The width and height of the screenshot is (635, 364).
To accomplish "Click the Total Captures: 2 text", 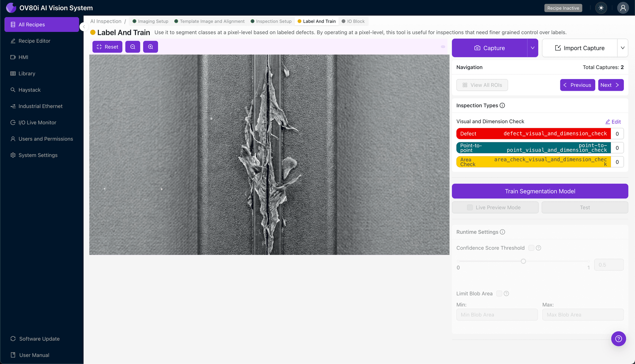I will 603,67.
